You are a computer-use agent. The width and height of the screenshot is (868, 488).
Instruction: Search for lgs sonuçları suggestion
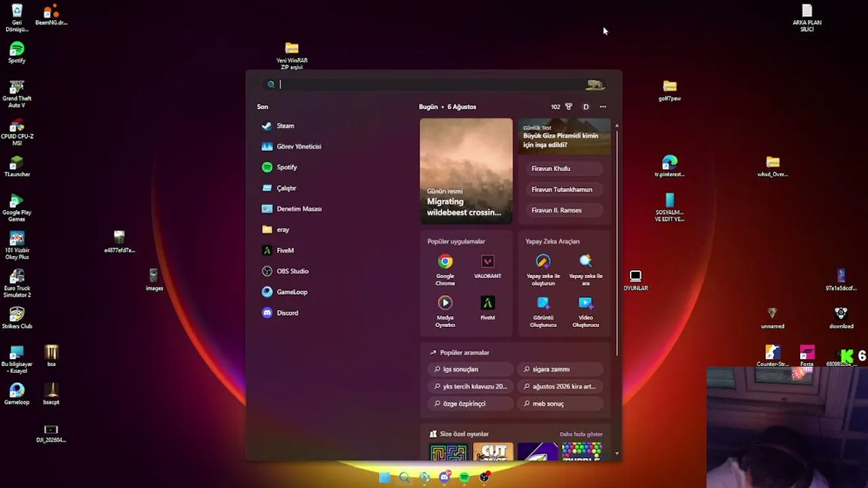(x=471, y=369)
